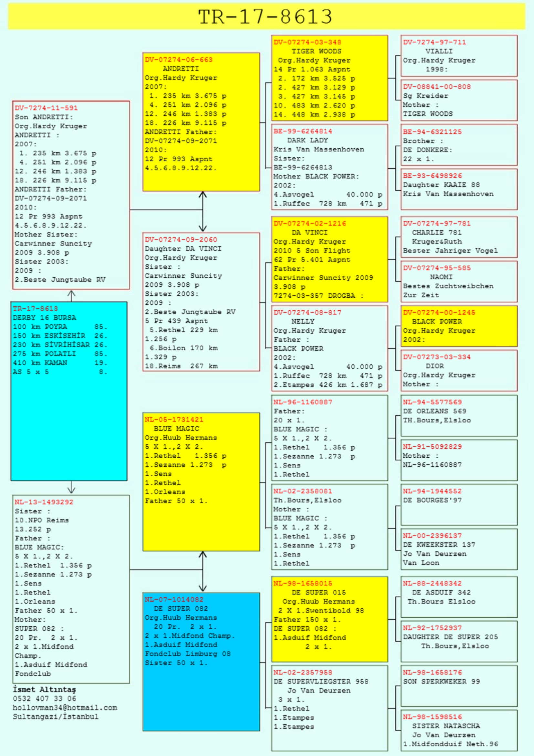Click ring number DV-07274-06-663
Screen dimensions: 534x756
pyautogui.click(x=179, y=59)
